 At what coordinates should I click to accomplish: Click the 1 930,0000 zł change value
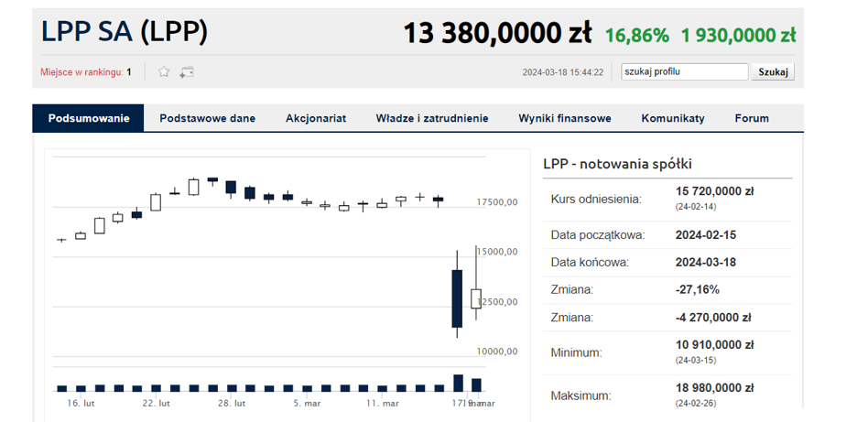coord(739,36)
